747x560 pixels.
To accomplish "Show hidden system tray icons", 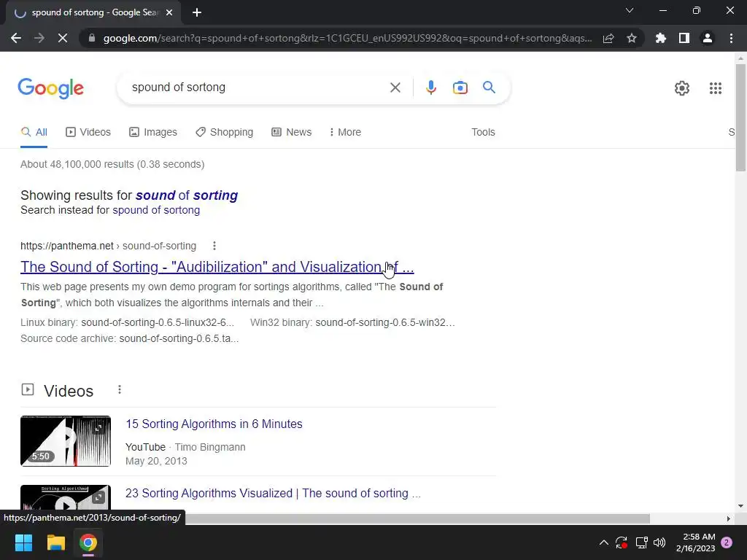I will pyautogui.click(x=603, y=542).
